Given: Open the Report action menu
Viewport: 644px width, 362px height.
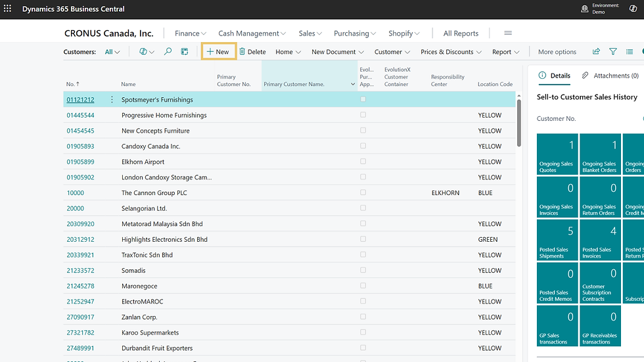Looking at the screenshot, I should (505, 52).
